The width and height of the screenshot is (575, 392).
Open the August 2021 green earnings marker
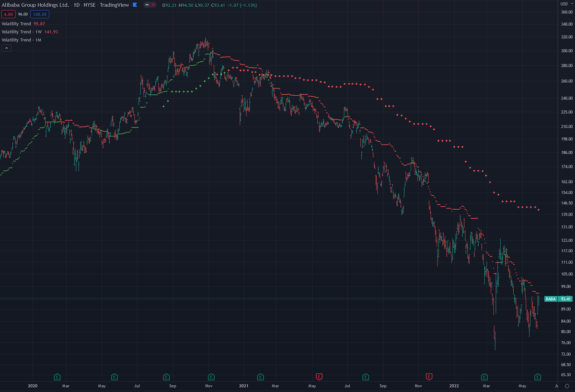[x=366, y=376]
